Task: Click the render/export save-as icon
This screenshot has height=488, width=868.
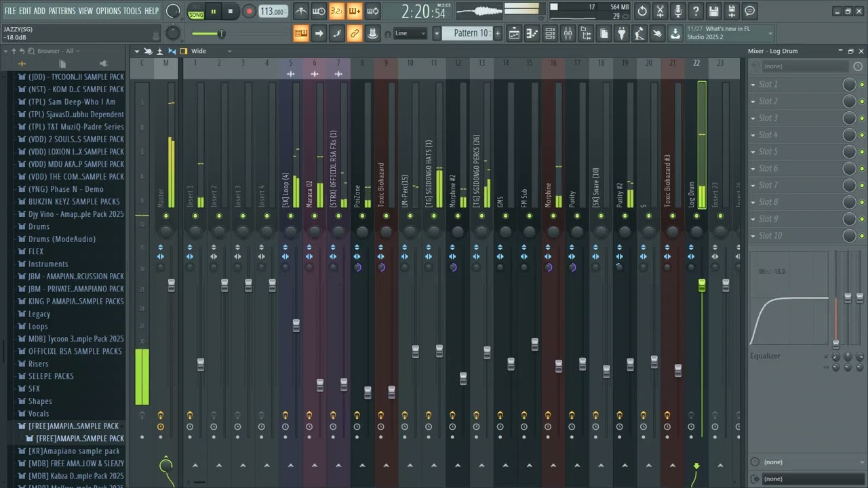Action: click(731, 11)
